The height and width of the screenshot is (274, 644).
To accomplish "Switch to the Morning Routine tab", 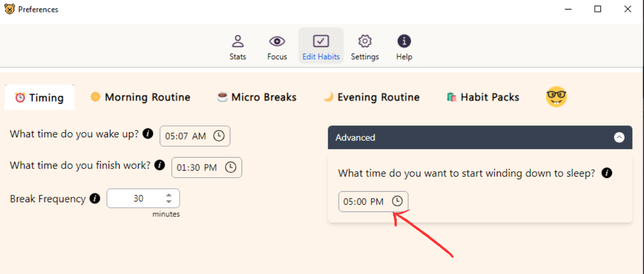I will tap(140, 97).
